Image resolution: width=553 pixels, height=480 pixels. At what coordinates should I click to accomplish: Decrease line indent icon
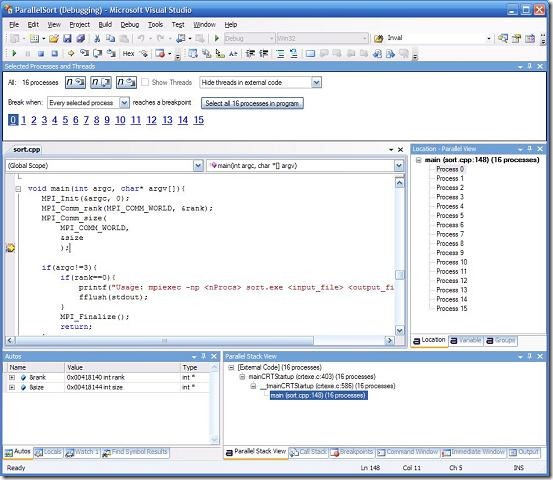point(250,54)
